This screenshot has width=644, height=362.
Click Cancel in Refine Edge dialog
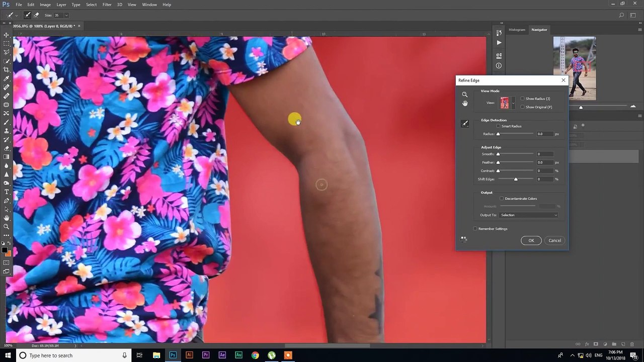[x=554, y=240]
